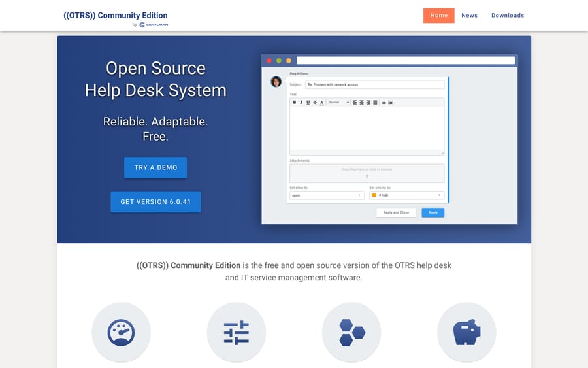This screenshot has width=588, height=368.
Task: Click the text color 'A' icon
Action: 321,103
